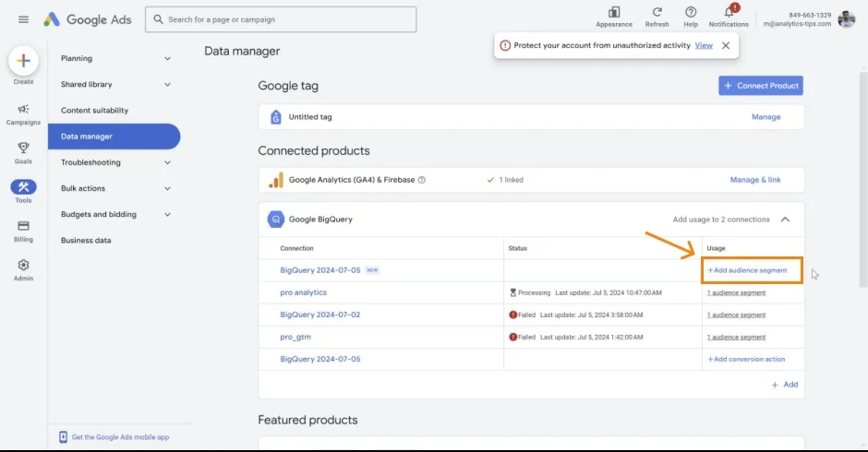Screen dimensions: 868x452
Task: Open pro analytics 1 audience segment
Action: click(736, 292)
